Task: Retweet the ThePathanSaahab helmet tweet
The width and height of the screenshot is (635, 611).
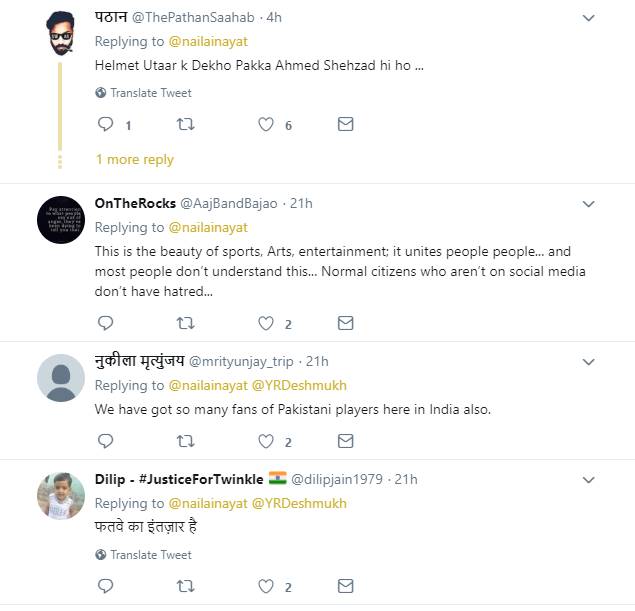Action: tap(185, 125)
